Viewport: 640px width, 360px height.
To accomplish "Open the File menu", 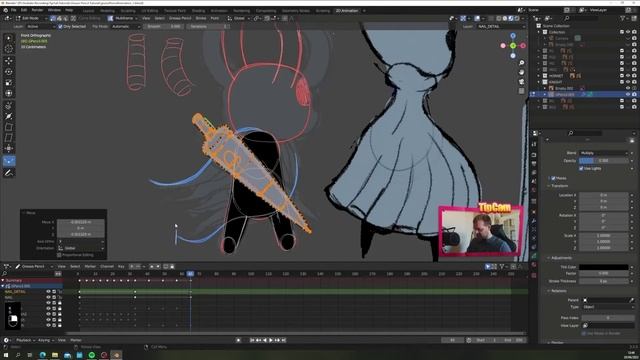I will (x=13, y=10).
